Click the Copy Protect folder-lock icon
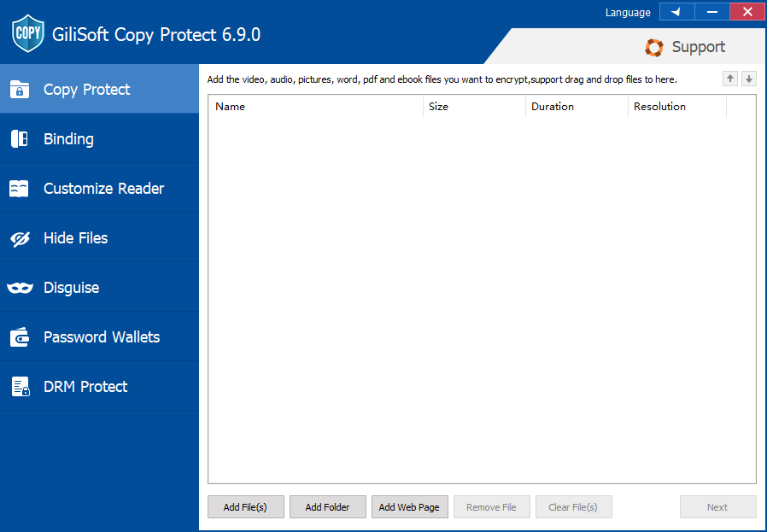This screenshot has height=532, width=767. [20, 90]
